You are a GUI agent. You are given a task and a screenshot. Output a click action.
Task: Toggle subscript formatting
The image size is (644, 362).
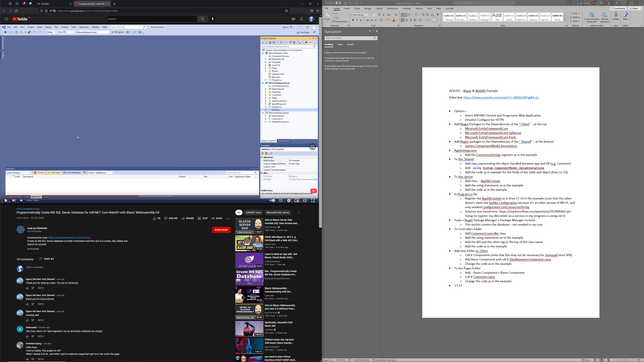pos(372,20)
